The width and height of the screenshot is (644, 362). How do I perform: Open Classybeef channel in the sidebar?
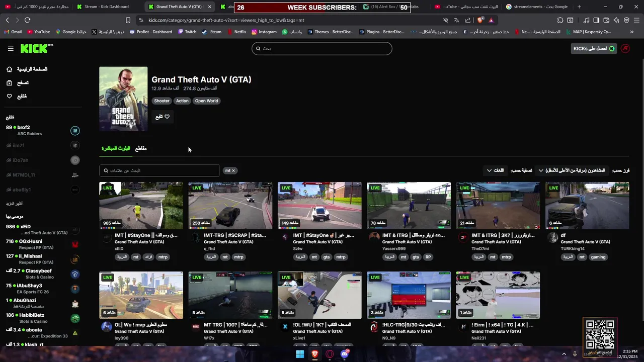[43, 274]
